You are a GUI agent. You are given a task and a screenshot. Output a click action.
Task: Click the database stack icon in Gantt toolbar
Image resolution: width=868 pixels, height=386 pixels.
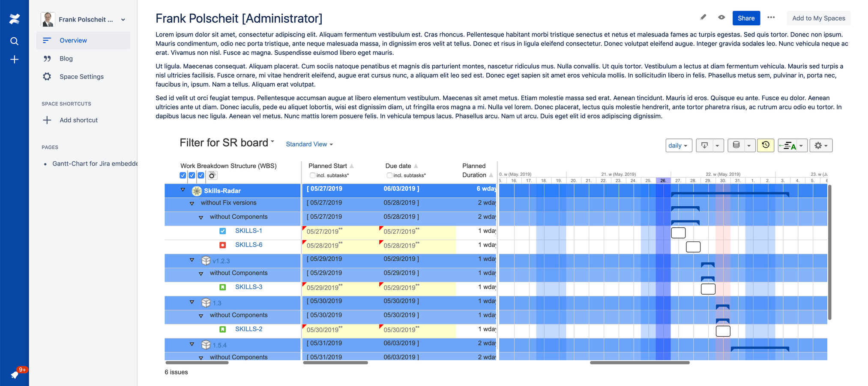click(736, 145)
